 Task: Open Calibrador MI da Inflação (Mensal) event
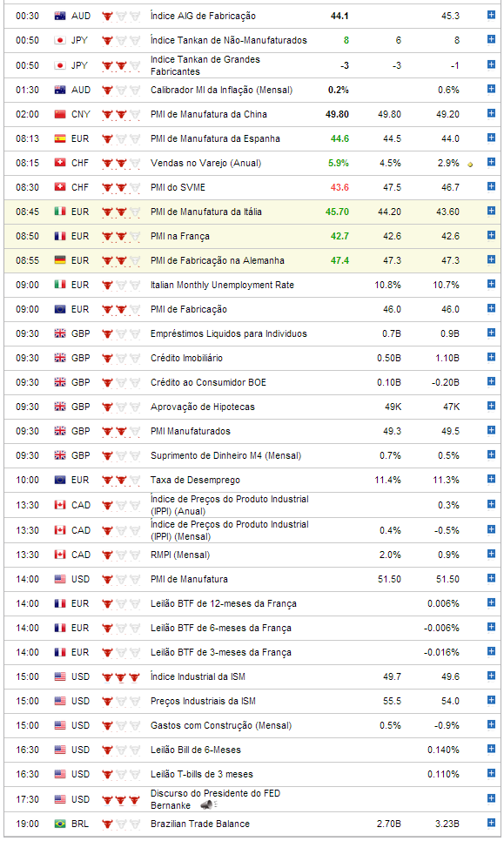pyautogui.click(x=221, y=91)
